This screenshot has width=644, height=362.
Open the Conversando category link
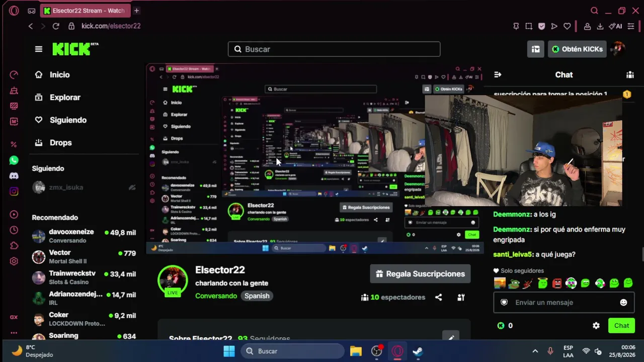(216, 296)
